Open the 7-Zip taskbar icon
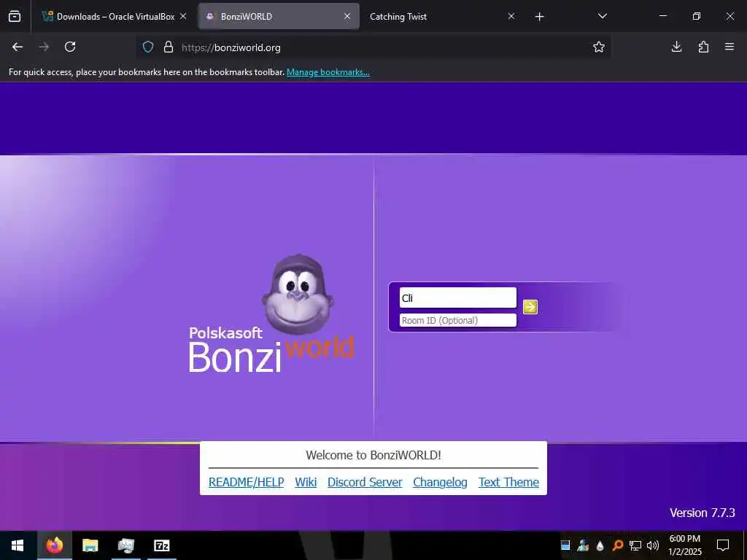The image size is (747, 560). [x=161, y=545]
